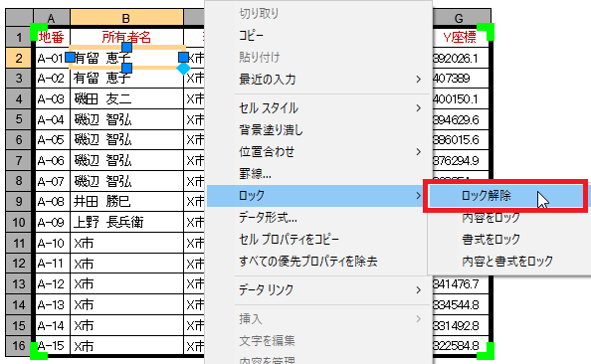Click Y座標 value 407389
The width and height of the screenshot is (591, 364).
point(460,79)
